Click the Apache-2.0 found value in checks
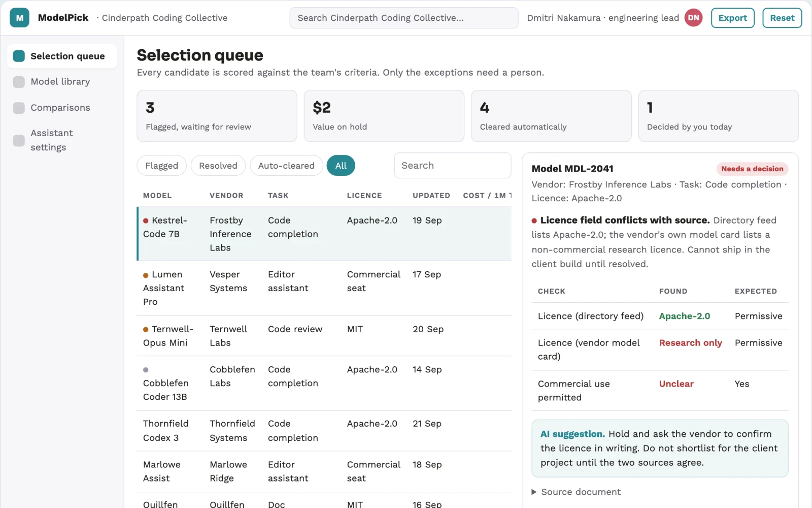Viewport: 812px width, 508px height. coord(684,316)
